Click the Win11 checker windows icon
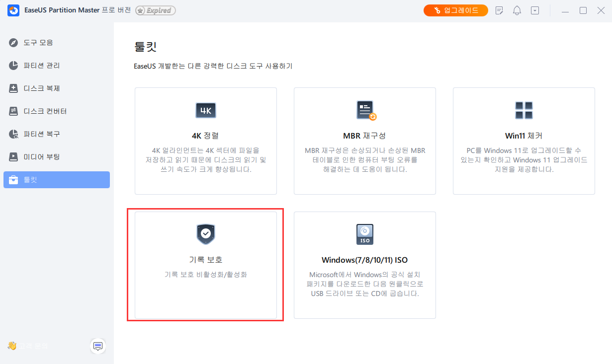Viewport: 612px width, 364px height. point(524,110)
